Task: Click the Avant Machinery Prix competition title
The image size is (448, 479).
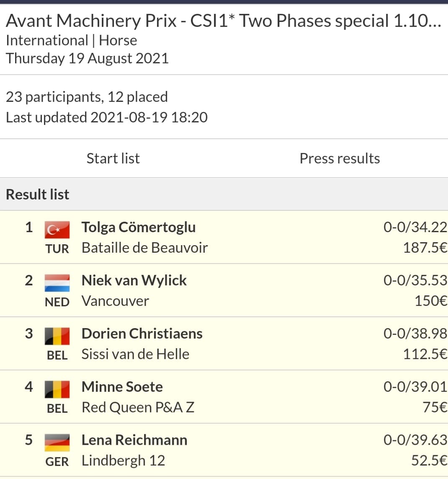Action: point(224,21)
